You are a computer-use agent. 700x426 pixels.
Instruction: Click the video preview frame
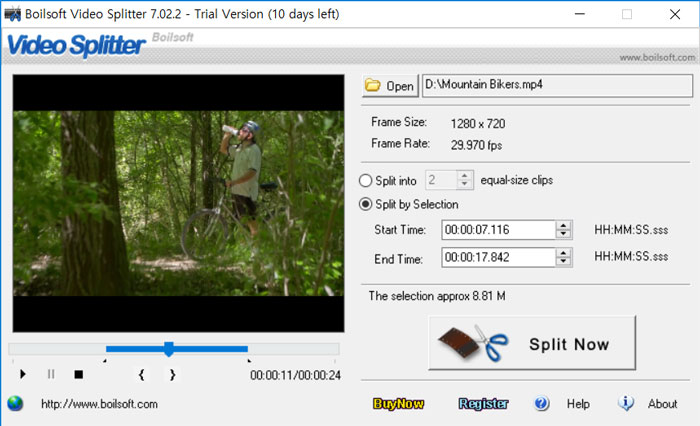(x=179, y=203)
